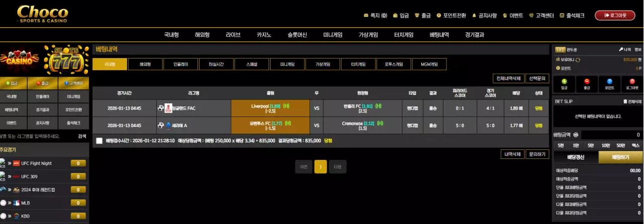Refresh 보유머니 balance with the reload icon

click(577, 60)
